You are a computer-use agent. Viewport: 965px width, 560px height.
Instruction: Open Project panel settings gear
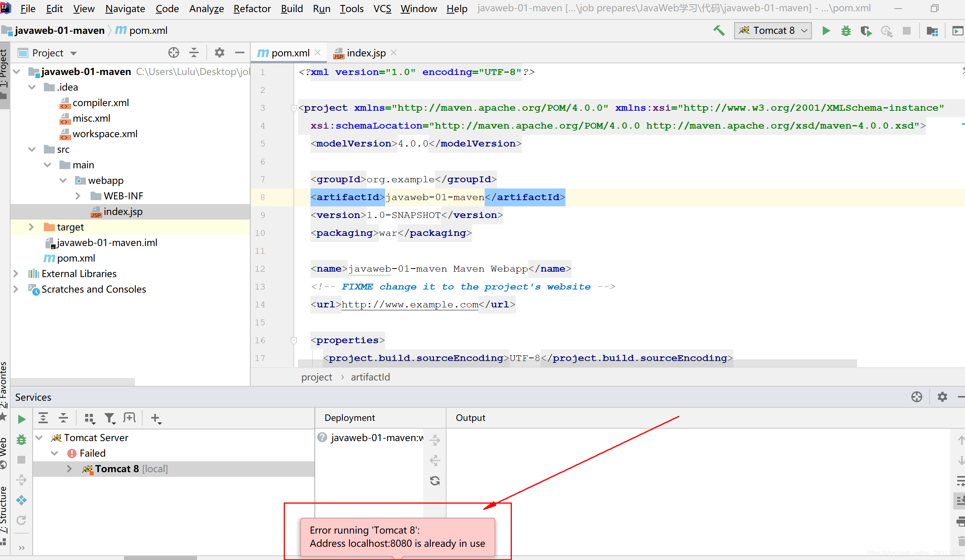point(220,52)
